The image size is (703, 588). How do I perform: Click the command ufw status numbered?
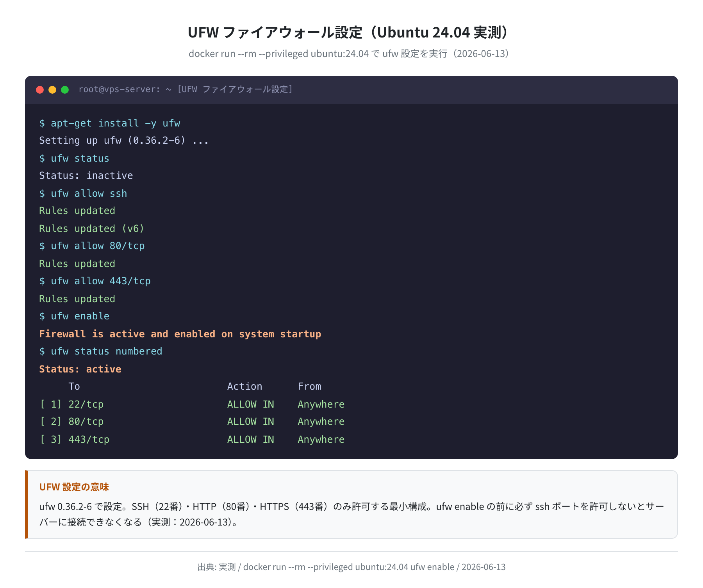101,351
